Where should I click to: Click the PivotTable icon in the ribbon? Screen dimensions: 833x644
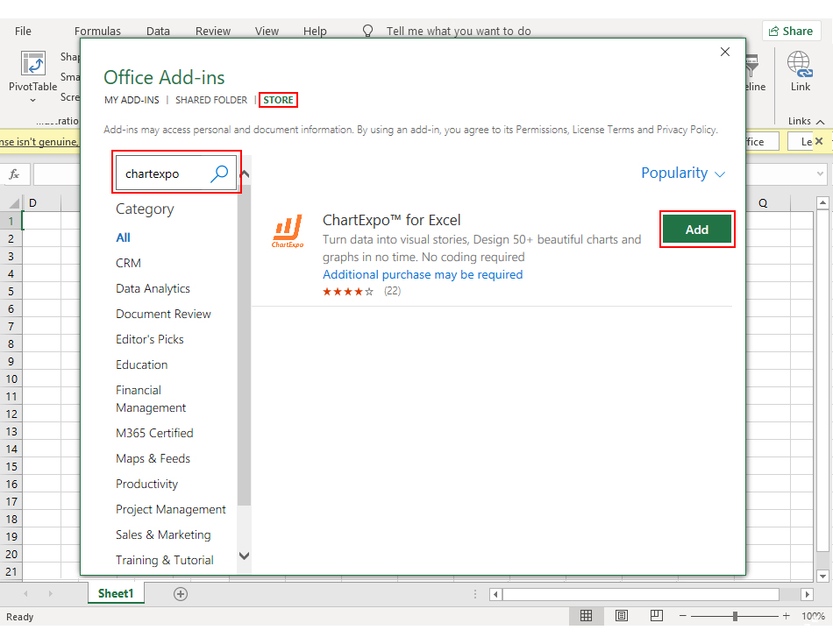[x=33, y=64]
